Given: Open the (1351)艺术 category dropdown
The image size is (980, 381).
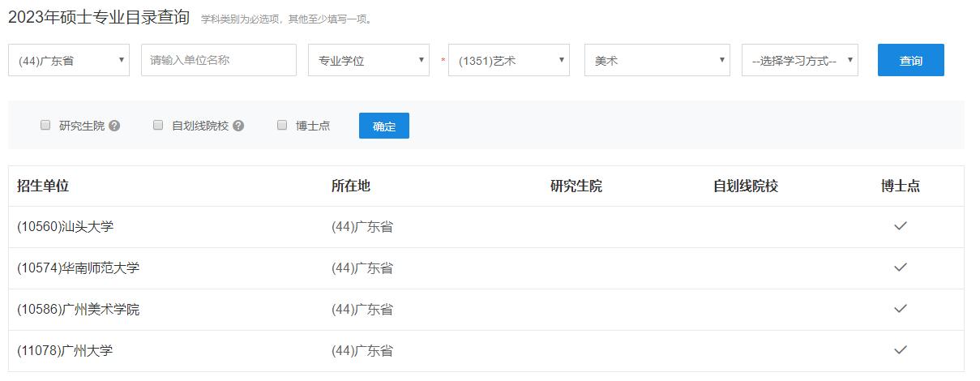Looking at the screenshot, I should coord(509,60).
